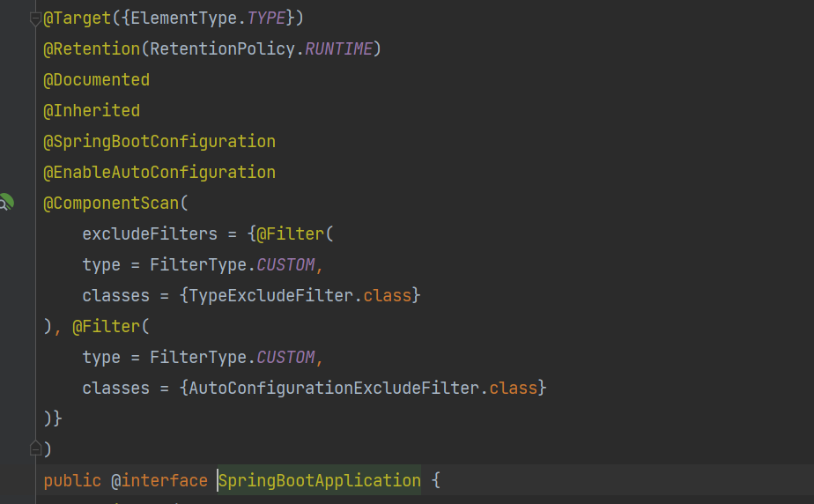Click the fold-end marker beside the closing parenthesis
Image resolution: width=814 pixels, height=504 pixels.
click(x=35, y=449)
